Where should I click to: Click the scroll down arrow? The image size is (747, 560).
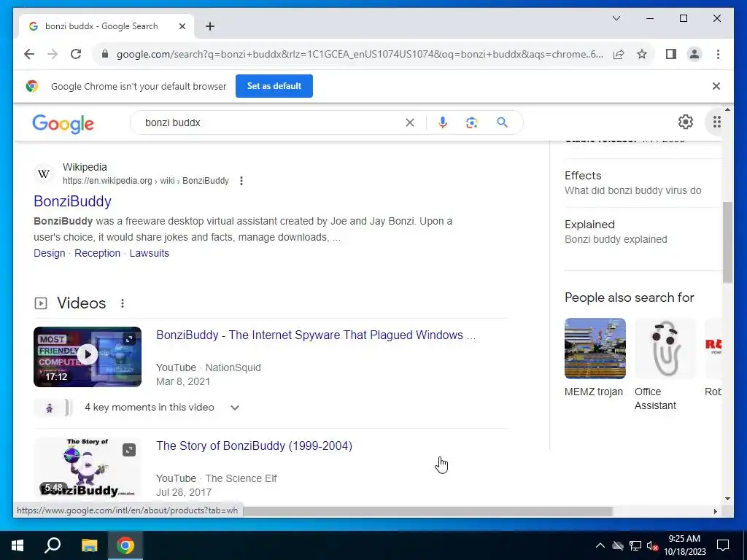(x=727, y=499)
